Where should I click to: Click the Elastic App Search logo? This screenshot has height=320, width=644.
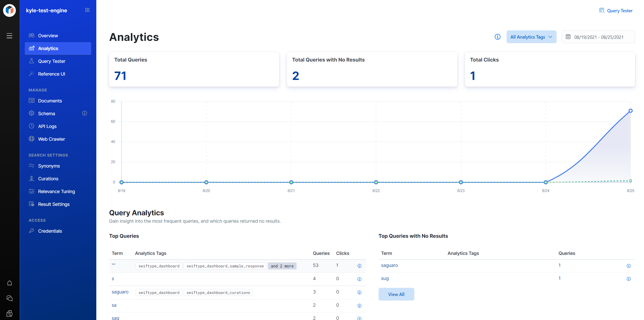9,10
